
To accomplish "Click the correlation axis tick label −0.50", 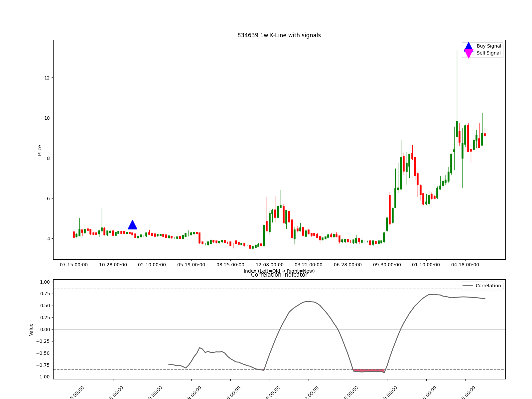I will pyautogui.click(x=43, y=353).
